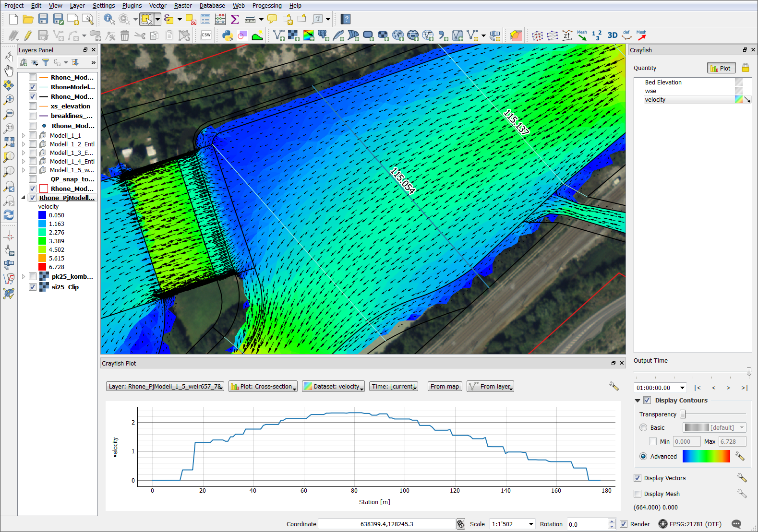This screenshot has height=532, width=758.
Task: Click the 3D mesh toolbar icon
Action: click(x=612, y=35)
